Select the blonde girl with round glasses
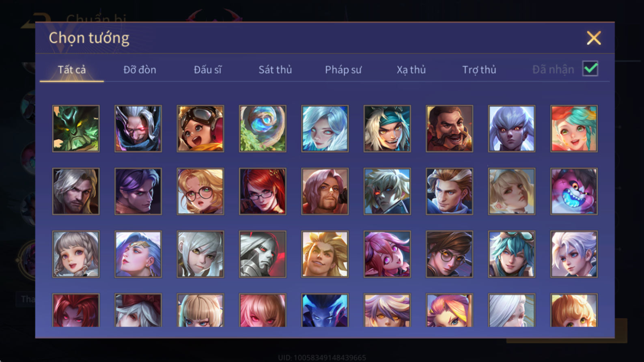Screen dimensions: 644x362 click(200, 192)
